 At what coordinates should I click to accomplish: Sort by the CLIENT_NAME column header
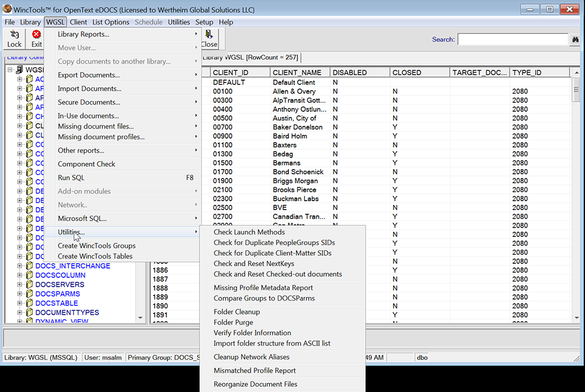(300, 73)
